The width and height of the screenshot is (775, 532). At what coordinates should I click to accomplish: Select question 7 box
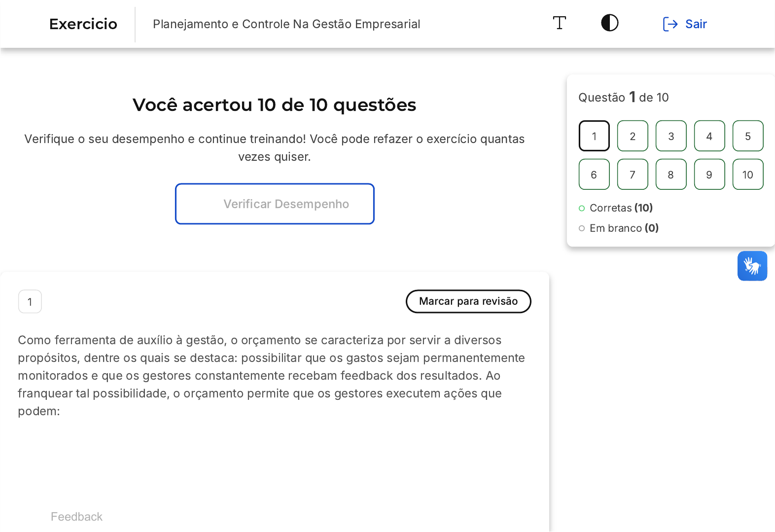633,175
